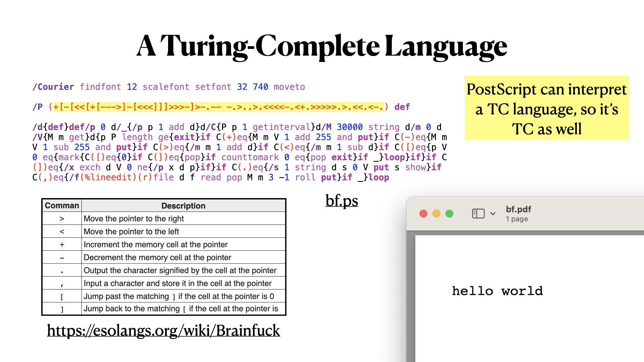The height and width of the screenshot is (362, 644).
Task: Click "counttomark" in the code block
Action: (250, 157)
